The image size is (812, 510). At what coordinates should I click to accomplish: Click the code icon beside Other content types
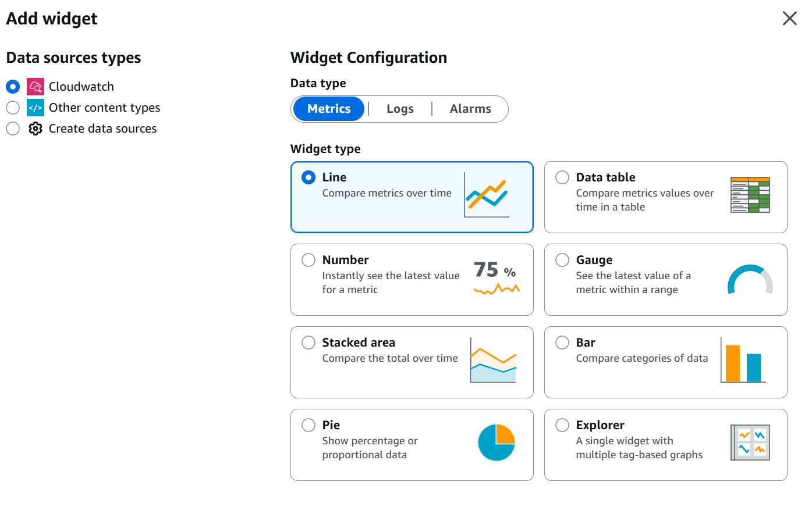[36, 107]
